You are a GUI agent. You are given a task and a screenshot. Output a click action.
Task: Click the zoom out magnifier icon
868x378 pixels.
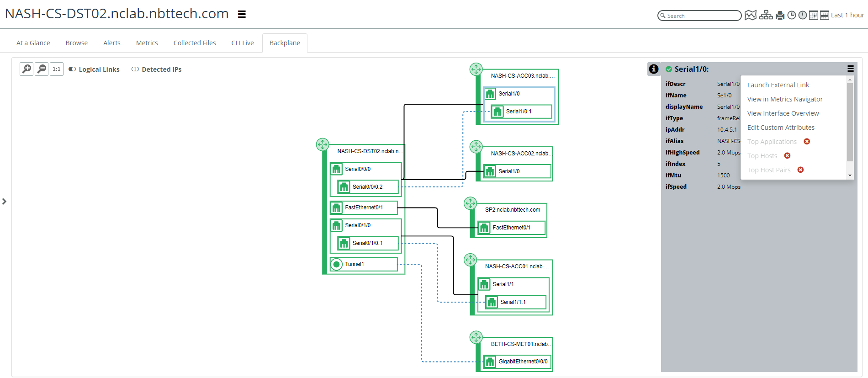pos(42,69)
